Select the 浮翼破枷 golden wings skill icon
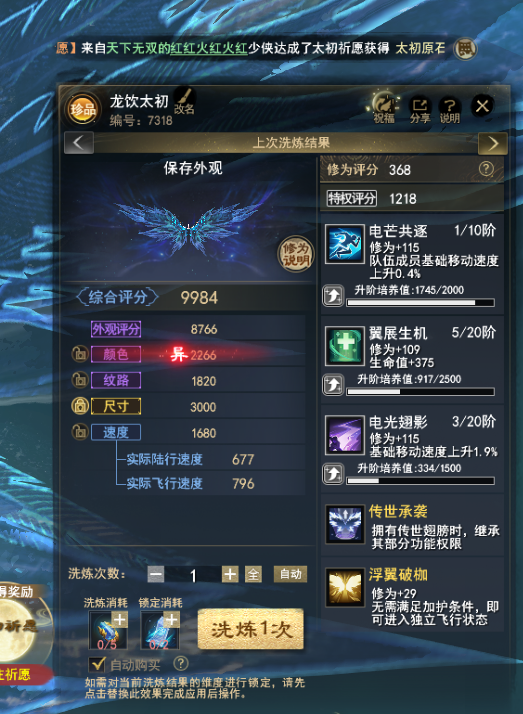This screenshot has width=523, height=714. [x=345, y=587]
